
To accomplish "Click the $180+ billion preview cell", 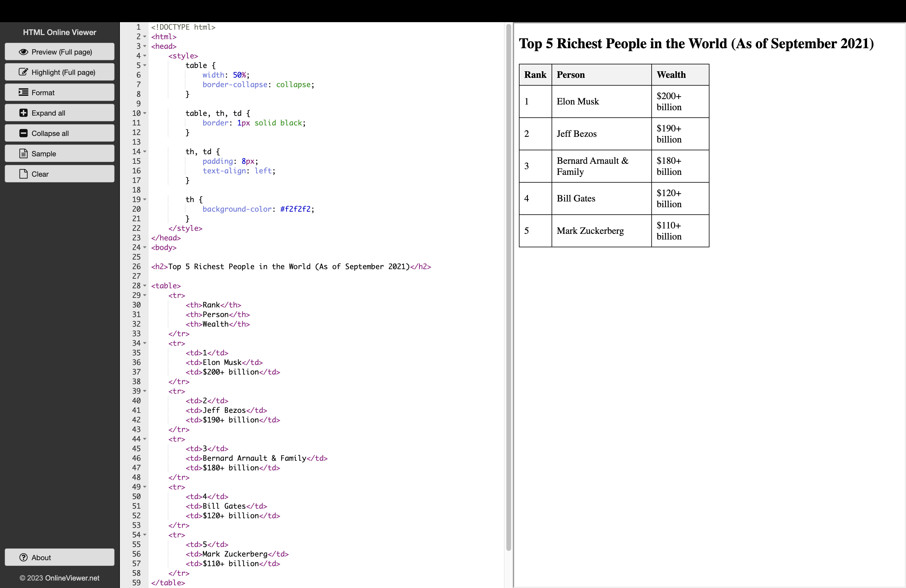I will pos(680,166).
